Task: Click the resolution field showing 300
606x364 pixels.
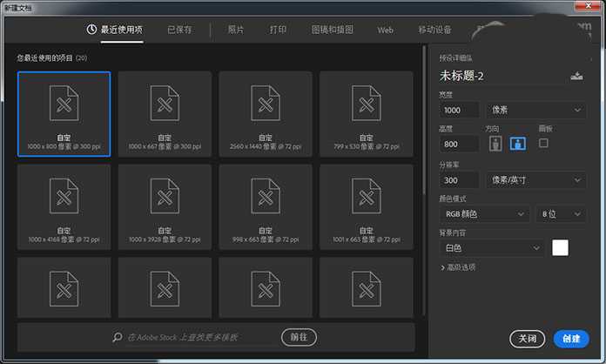Action: [x=459, y=180]
